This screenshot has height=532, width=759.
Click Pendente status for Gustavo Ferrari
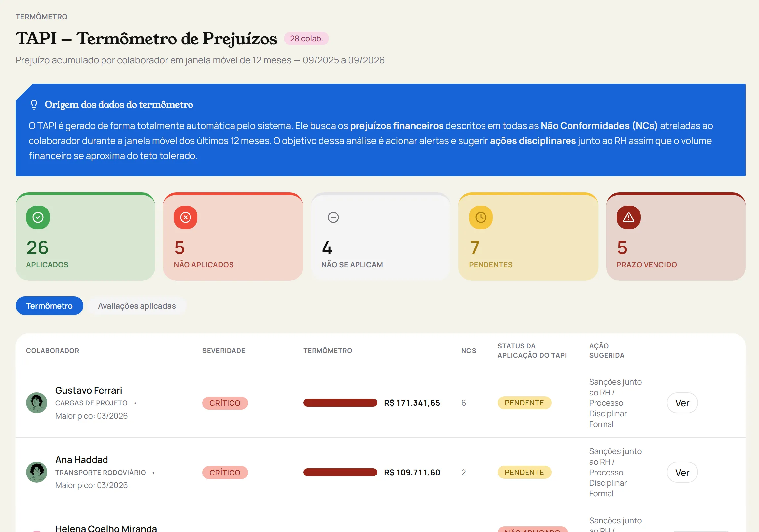tap(524, 403)
